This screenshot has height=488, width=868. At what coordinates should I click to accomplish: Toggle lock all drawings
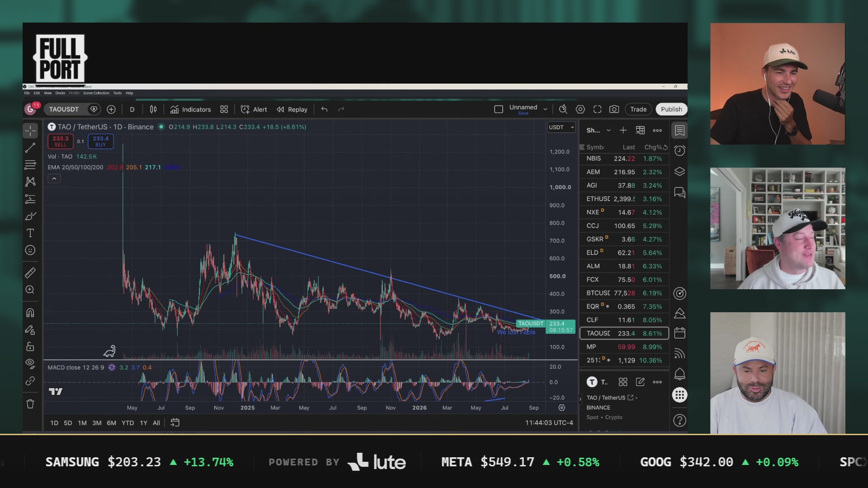click(x=30, y=347)
